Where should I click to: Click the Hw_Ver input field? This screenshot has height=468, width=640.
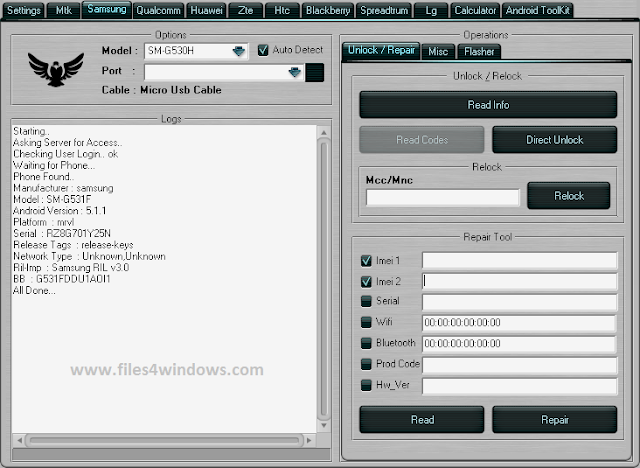pos(519,386)
